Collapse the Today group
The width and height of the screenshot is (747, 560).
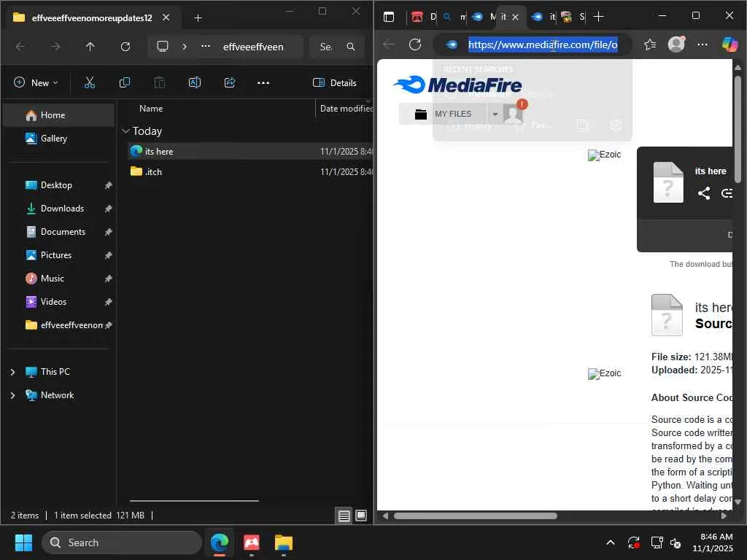coord(125,131)
